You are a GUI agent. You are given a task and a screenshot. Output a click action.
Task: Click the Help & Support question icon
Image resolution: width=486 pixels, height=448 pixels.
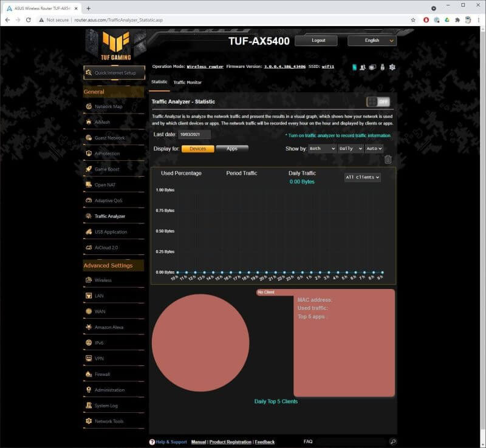click(152, 442)
